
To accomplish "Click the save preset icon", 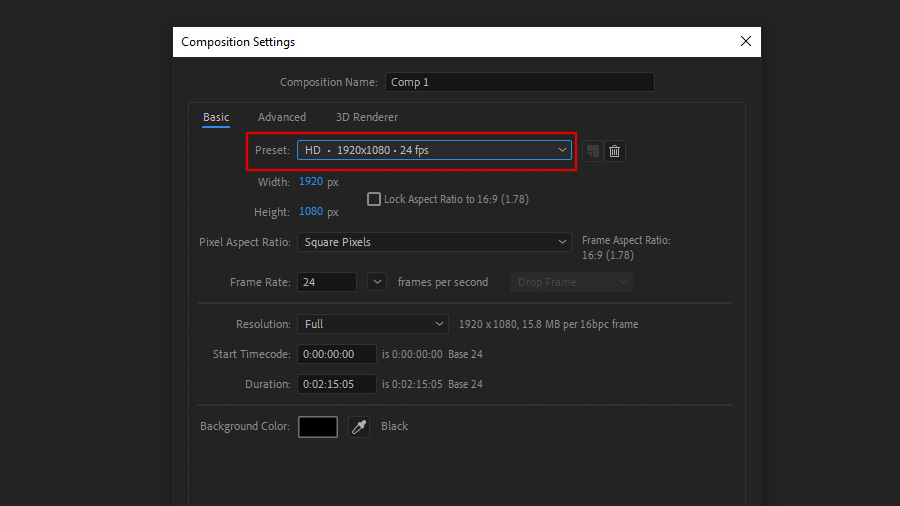I will 593,151.
